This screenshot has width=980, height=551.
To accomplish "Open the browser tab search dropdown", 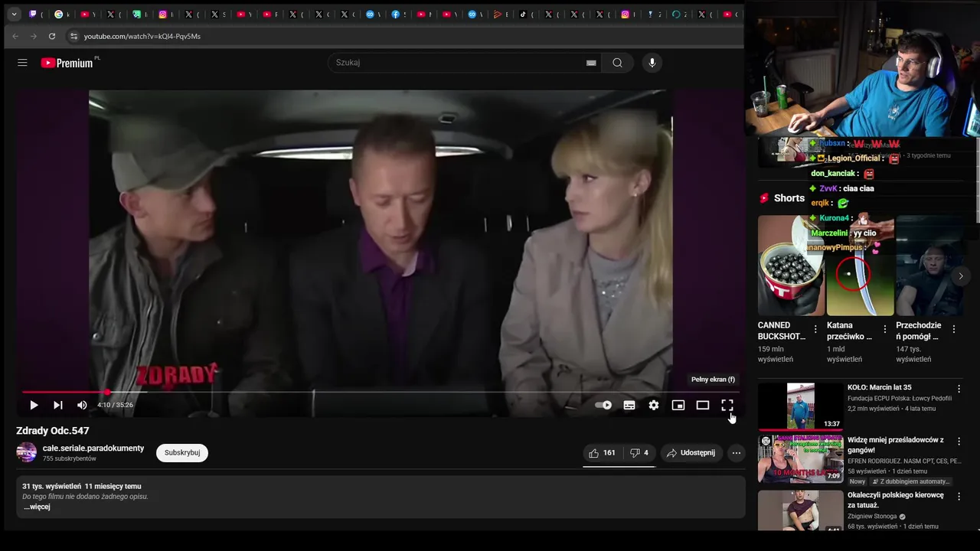I will 14,14.
